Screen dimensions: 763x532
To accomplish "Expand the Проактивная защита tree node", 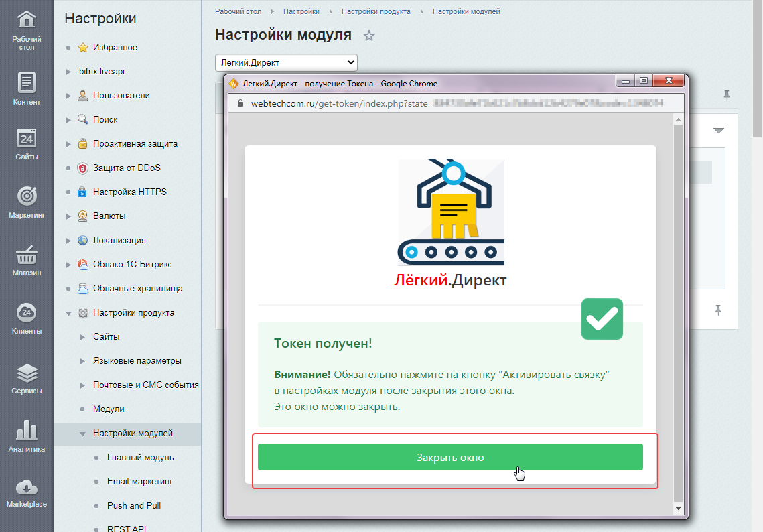I will coord(68,144).
